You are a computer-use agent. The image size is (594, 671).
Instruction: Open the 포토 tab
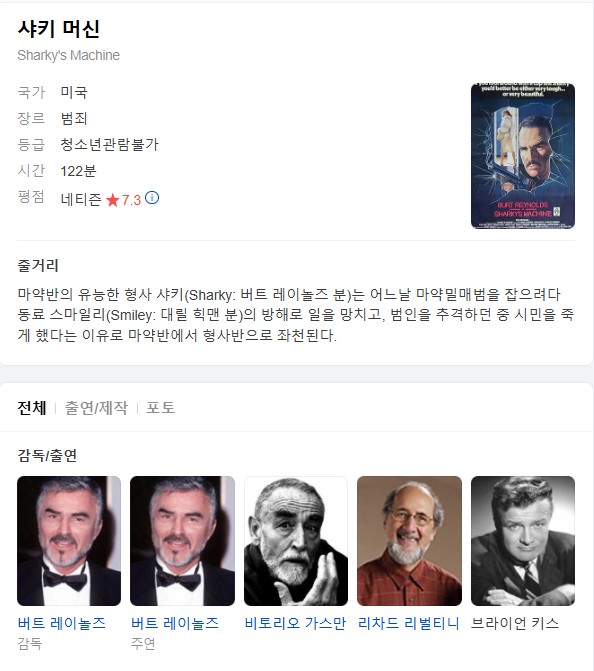click(x=160, y=407)
